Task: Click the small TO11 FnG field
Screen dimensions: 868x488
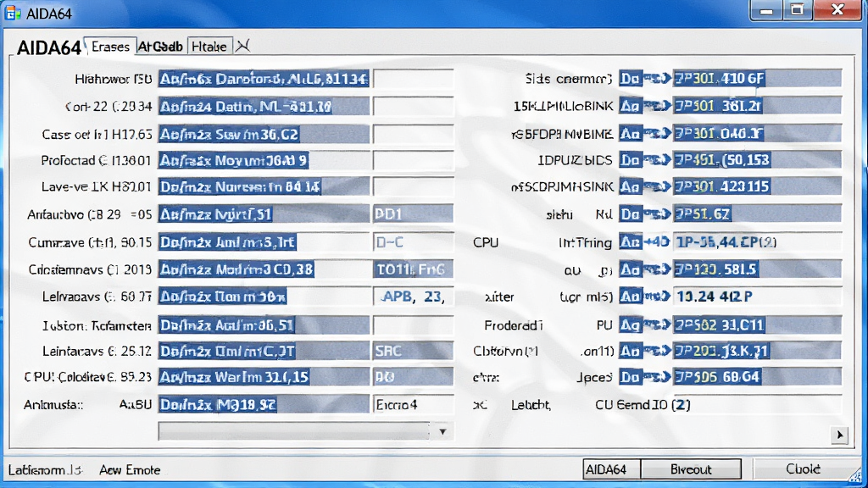Action: coord(414,269)
